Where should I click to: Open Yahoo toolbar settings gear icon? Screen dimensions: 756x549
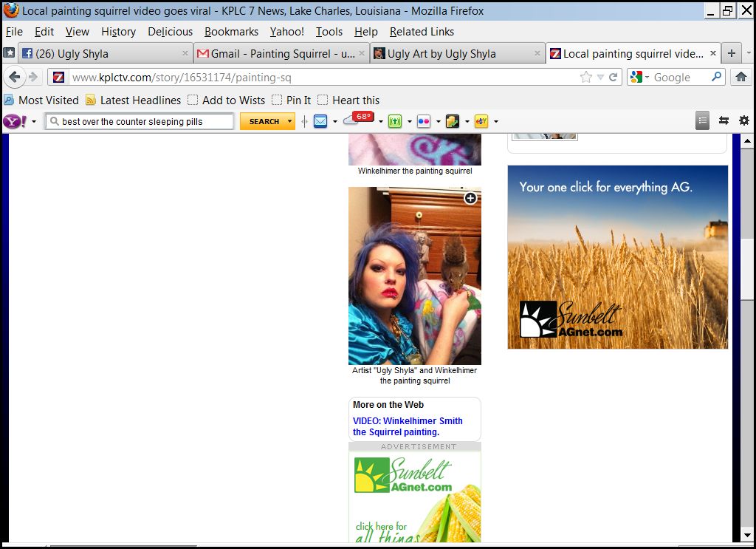(x=743, y=120)
